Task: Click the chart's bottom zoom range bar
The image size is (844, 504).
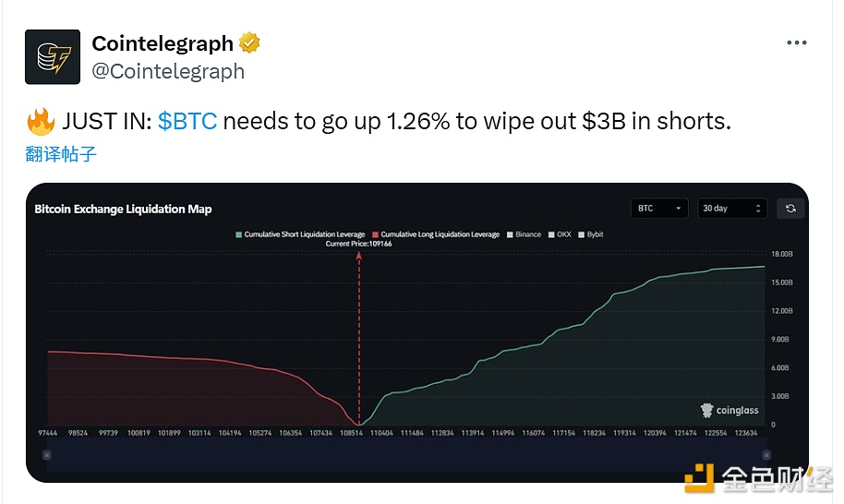Action: [405, 454]
